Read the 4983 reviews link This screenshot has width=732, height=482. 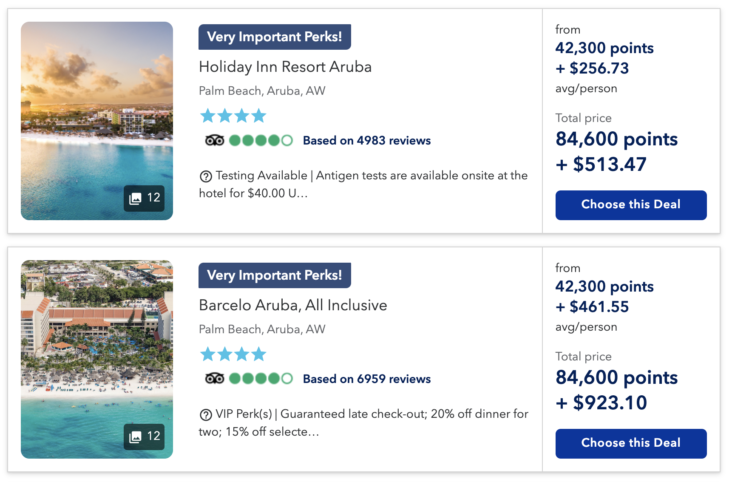(x=367, y=141)
